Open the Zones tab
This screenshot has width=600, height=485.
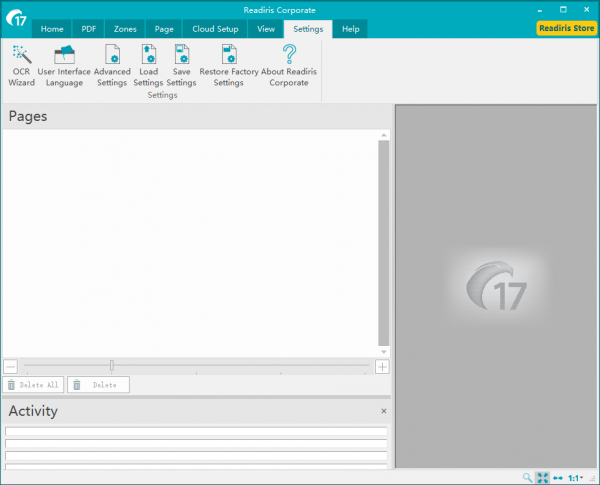coord(125,29)
